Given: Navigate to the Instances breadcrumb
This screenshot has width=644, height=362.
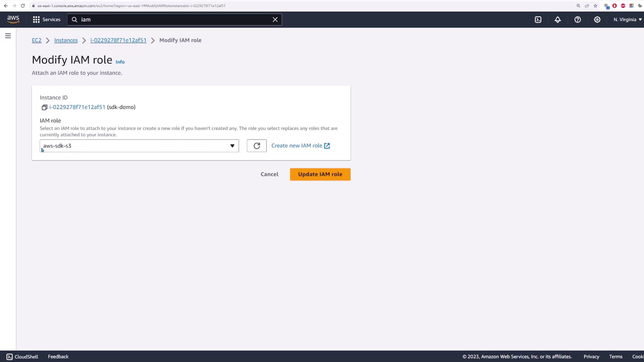Looking at the screenshot, I should click(x=66, y=40).
